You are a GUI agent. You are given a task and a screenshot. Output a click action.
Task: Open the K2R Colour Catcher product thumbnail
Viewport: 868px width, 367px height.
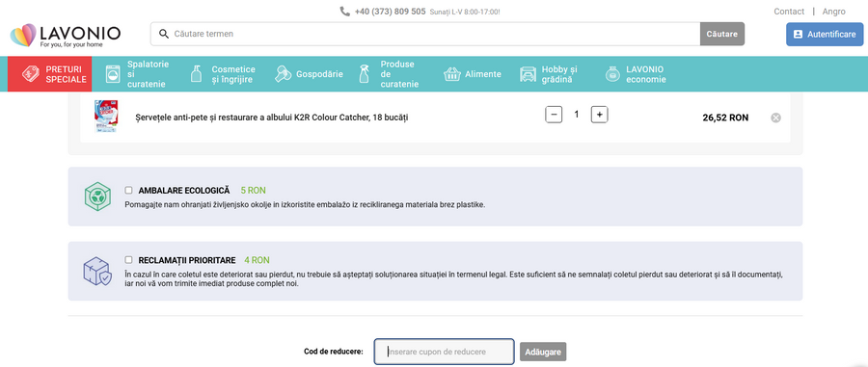pos(106,116)
